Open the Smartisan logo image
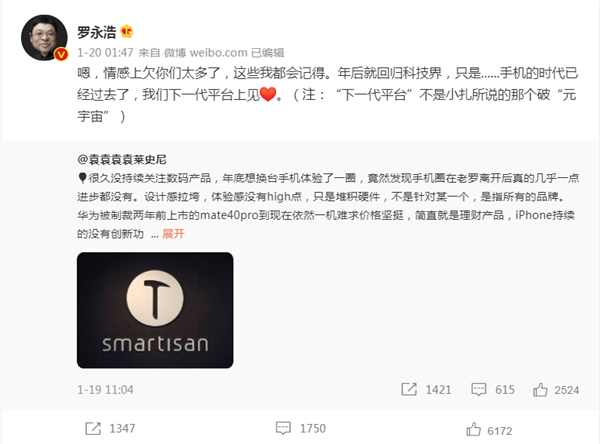The height and width of the screenshot is (444, 600). tap(155, 310)
